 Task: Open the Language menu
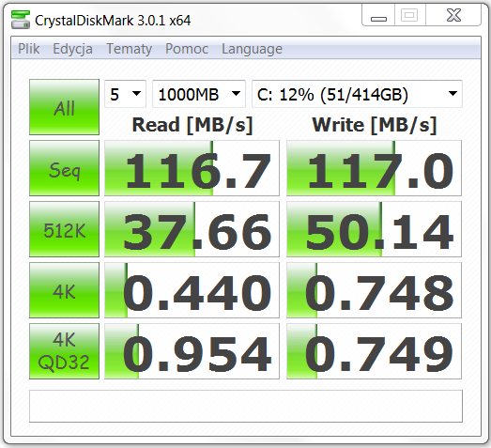[x=253, y=49]
